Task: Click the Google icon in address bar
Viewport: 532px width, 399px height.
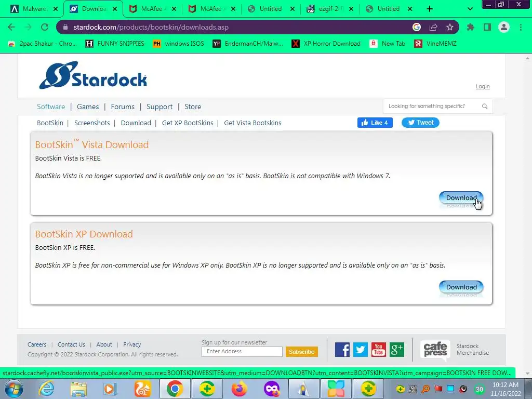Action: point(417,27)
